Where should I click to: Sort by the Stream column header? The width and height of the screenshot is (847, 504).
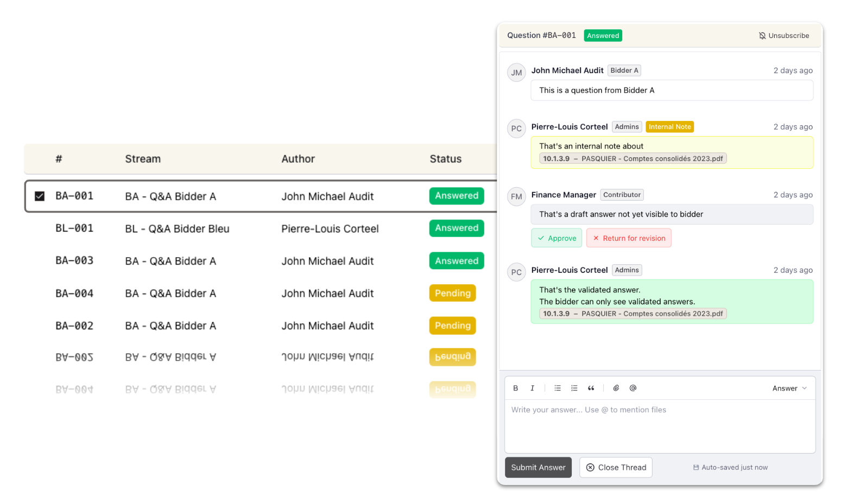[x=143, y=159]
